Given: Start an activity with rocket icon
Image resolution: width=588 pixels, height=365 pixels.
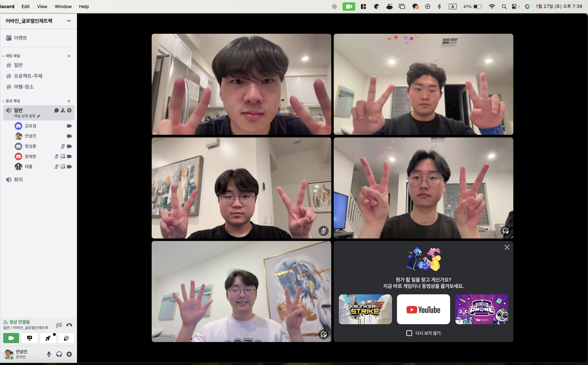Looking at the screenshot, I should (x=48, y=338).
